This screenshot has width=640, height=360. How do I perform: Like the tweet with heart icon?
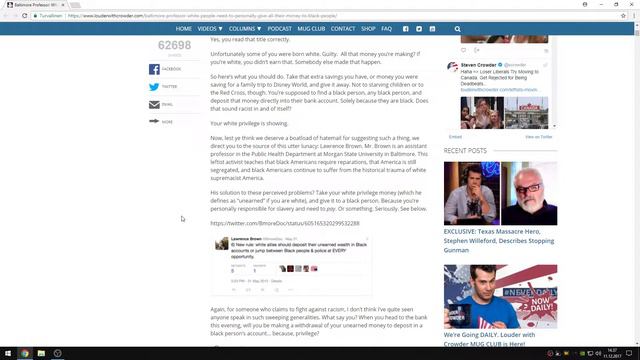click(464, 50)
